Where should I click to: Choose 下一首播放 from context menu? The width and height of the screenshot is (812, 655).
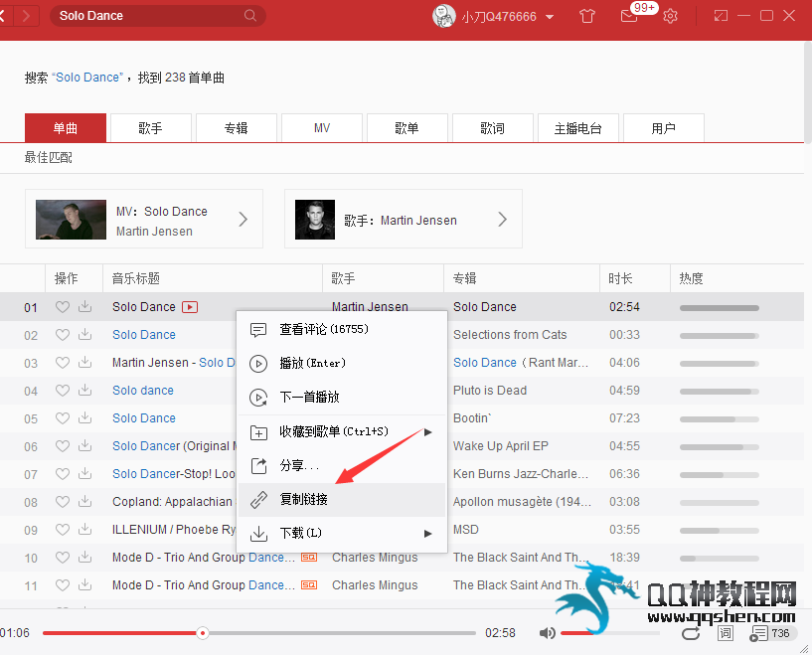[x=342, y=398]
